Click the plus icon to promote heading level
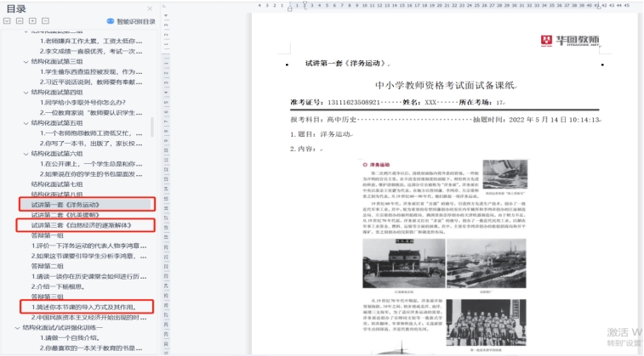Viewport: 644px width, 356px height. click(32, 20)
